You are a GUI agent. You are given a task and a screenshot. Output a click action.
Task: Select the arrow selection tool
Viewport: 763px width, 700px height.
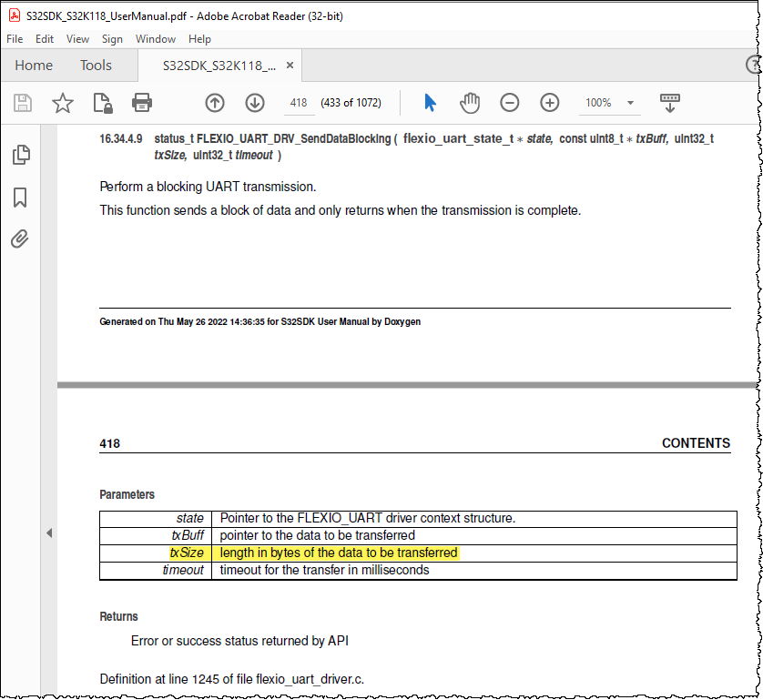point(430,103)
